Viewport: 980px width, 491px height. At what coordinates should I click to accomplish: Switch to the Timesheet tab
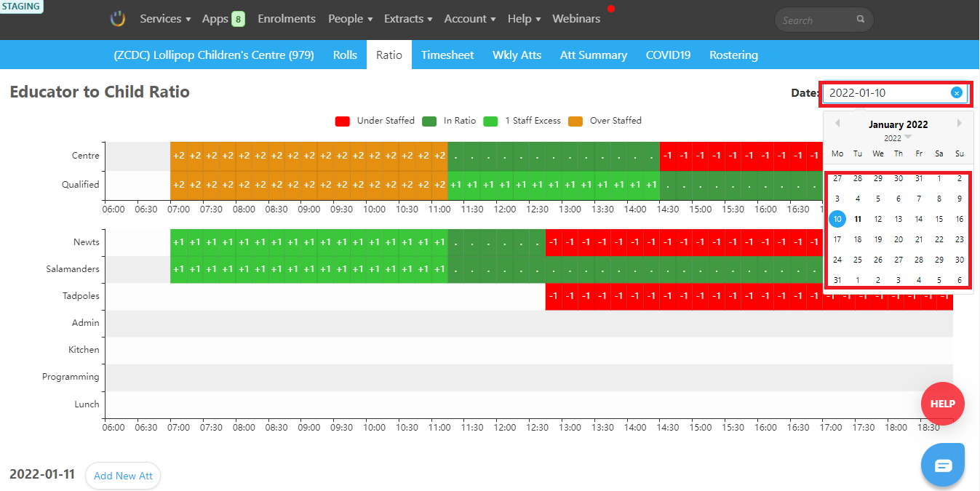(x=447, y=55)
